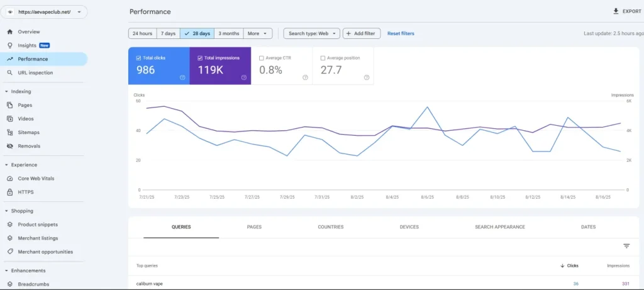Click the help icon on Average CTR card
Image resolution: width=644 pixels, height=290 pixels.
point(305,77)
